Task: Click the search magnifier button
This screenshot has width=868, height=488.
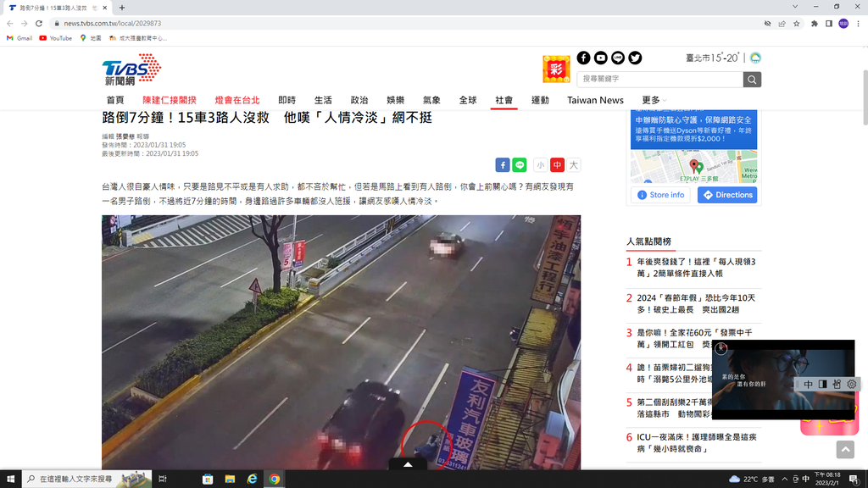Action: pos(752,79)
